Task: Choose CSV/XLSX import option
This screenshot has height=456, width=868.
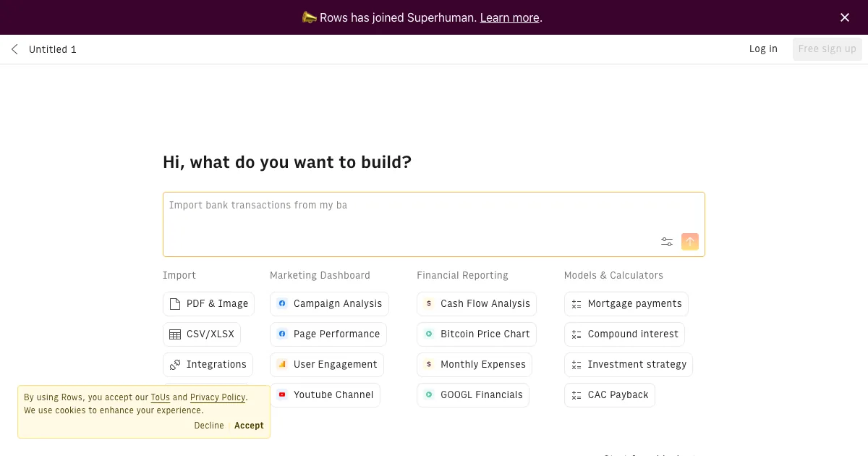Action: point(202,334)
